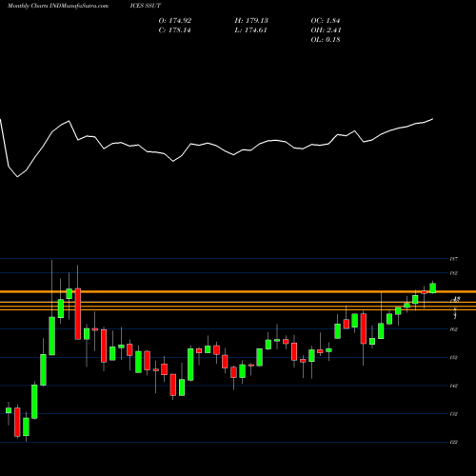Click the 122 price axis label
The width and height of the screenshot is (476, 476).
click(453, 442)
